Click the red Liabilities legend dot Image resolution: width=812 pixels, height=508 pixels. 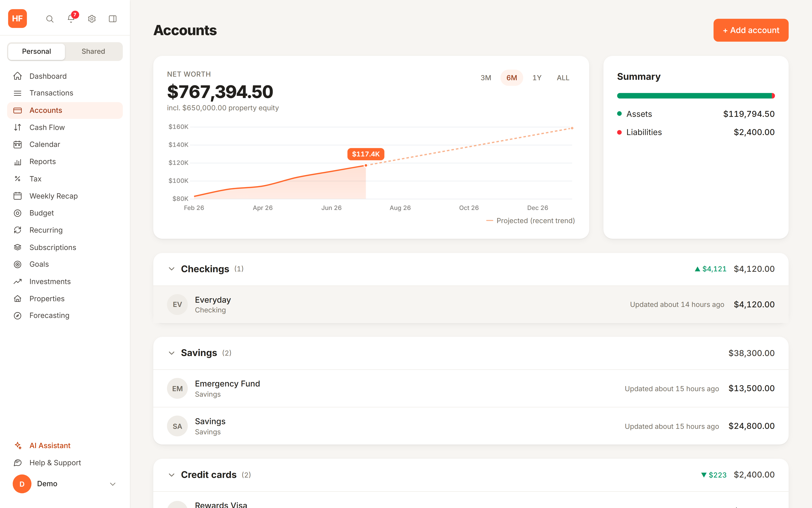tap(619, 132)
